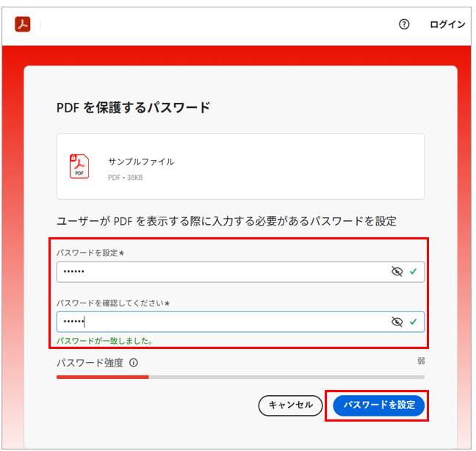Show password in パスワードを設定 field via eye icon
Viewport: 476px width, 451px height.
(397, 272)
